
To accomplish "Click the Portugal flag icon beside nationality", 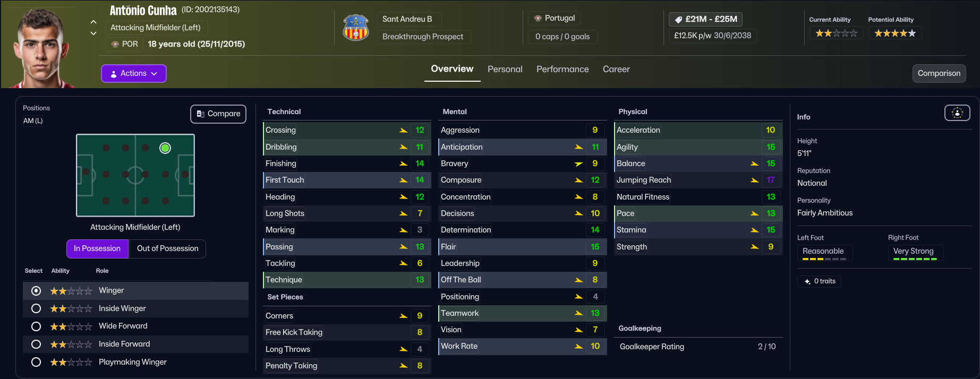I will click(538, 18).
